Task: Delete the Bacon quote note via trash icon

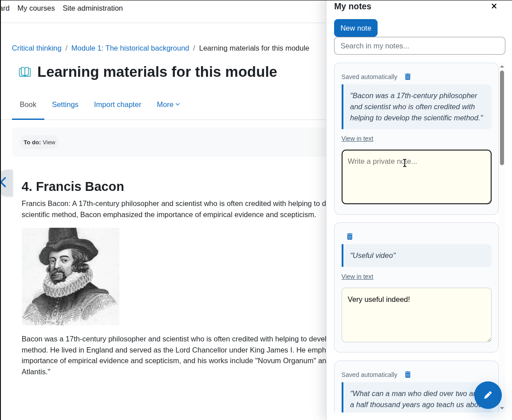Action: 407,77
